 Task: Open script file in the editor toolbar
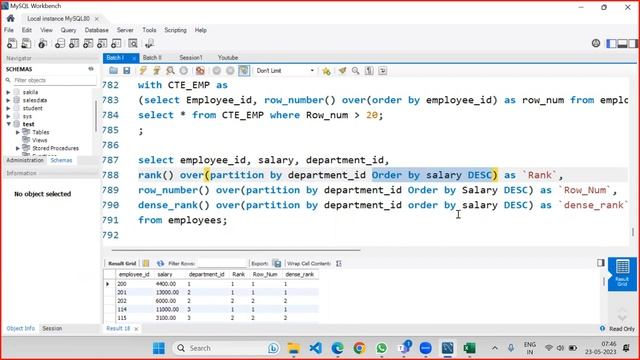(113, 71)
